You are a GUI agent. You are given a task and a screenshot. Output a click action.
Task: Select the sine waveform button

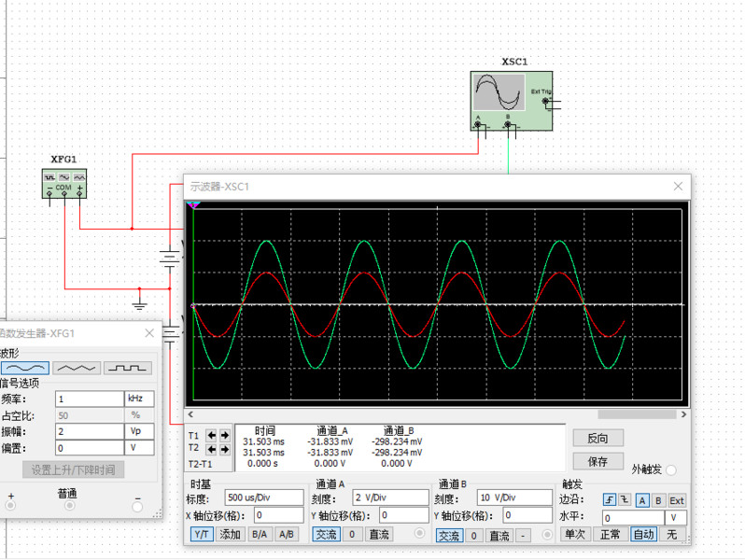25,368
